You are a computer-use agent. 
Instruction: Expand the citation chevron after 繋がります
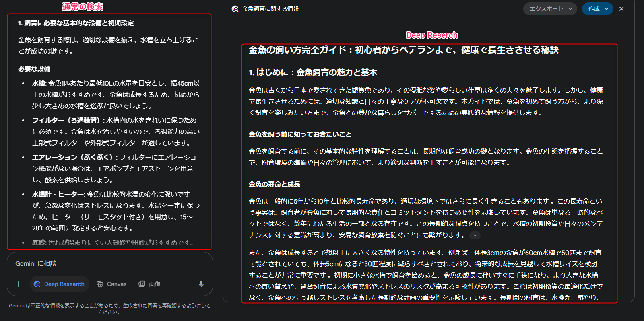475,235
